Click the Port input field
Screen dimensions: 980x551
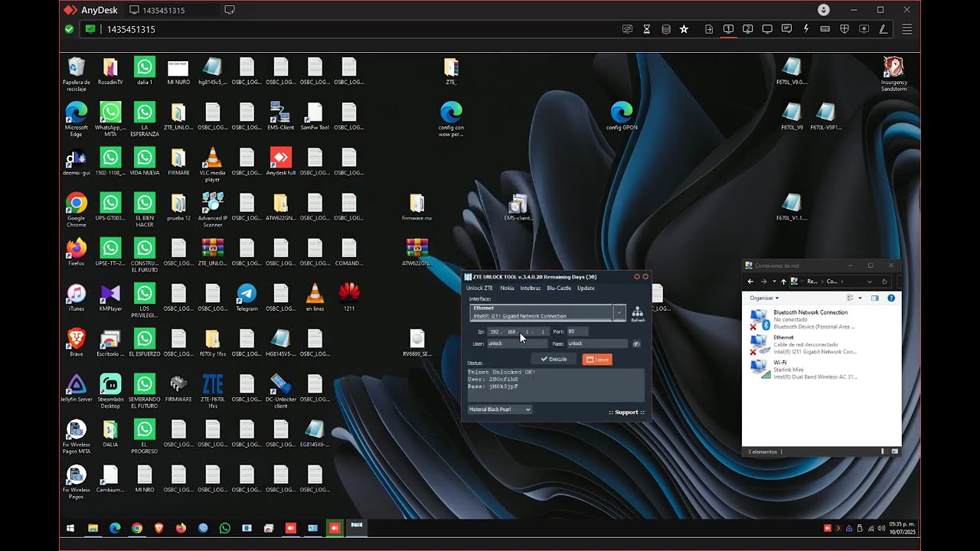[577, 331]
